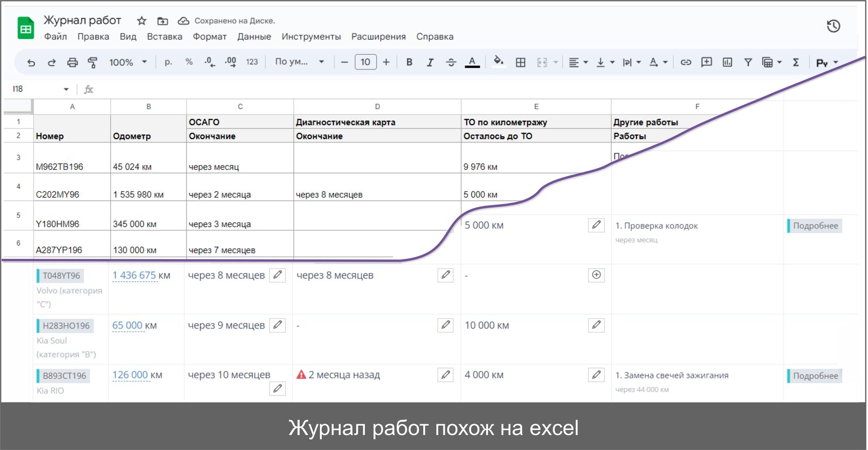
Task: Edit diagnostic card for T048YT96 row
Action: coord(445,275)
